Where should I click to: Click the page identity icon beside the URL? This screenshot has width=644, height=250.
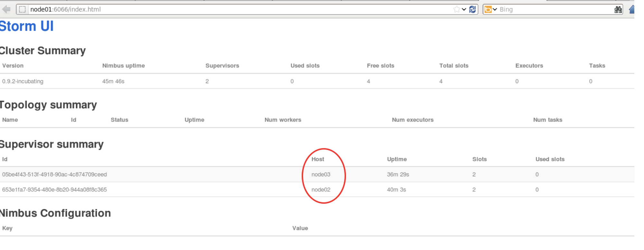point(22,9)
